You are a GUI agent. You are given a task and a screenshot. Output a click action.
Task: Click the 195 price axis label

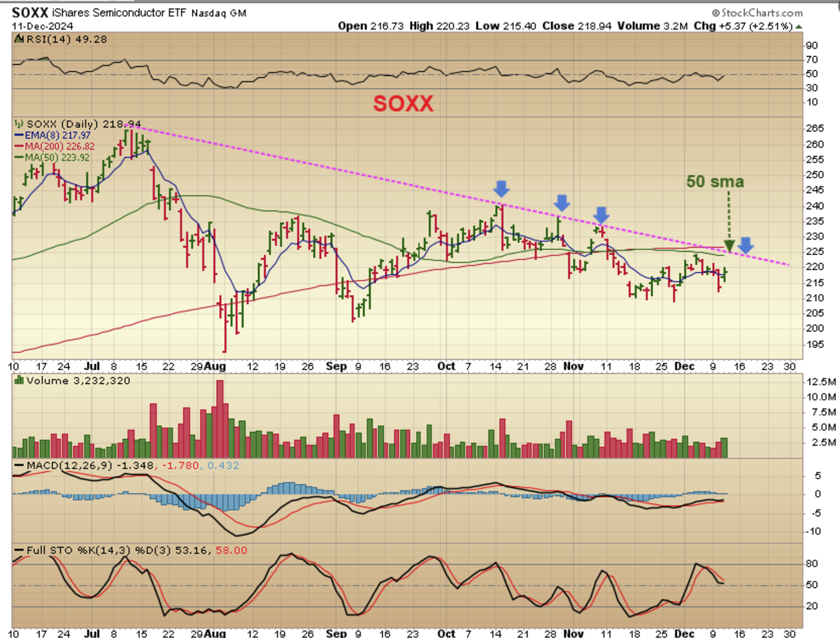click(x=815, y=343)
